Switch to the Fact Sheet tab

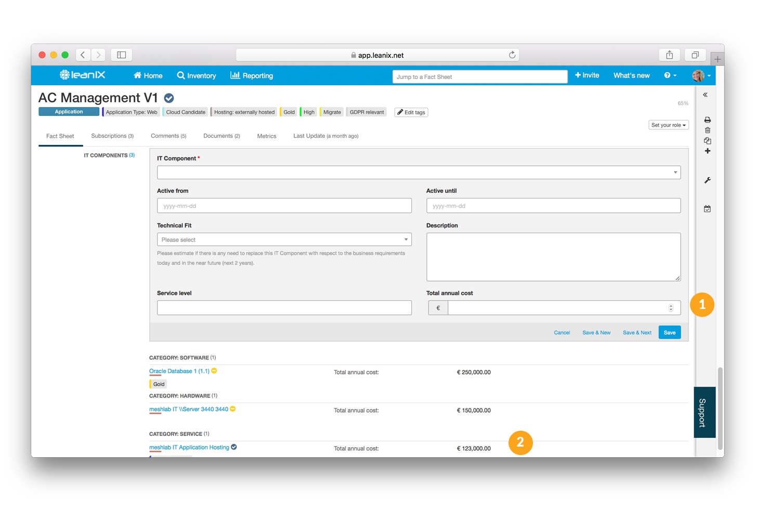[x=60, y=136]
